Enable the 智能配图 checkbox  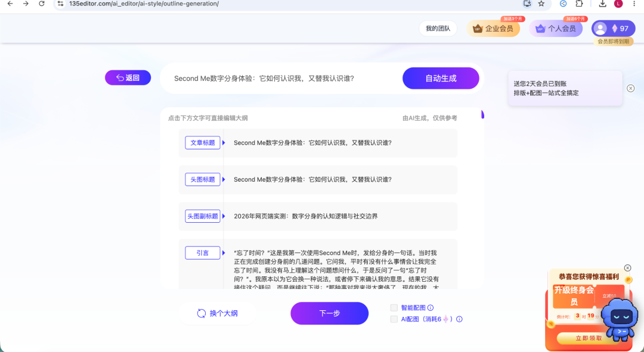pyautogui.click(x=394, y=308)
